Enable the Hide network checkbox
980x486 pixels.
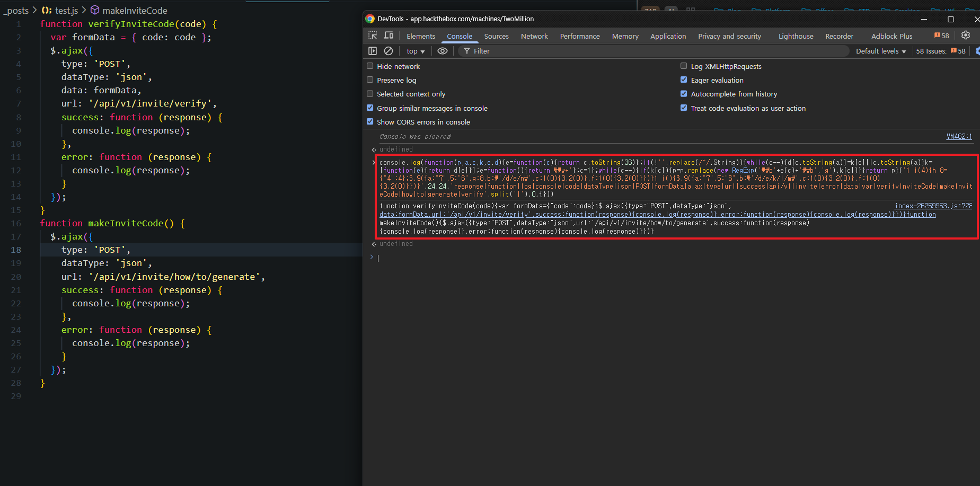point(370,66)
